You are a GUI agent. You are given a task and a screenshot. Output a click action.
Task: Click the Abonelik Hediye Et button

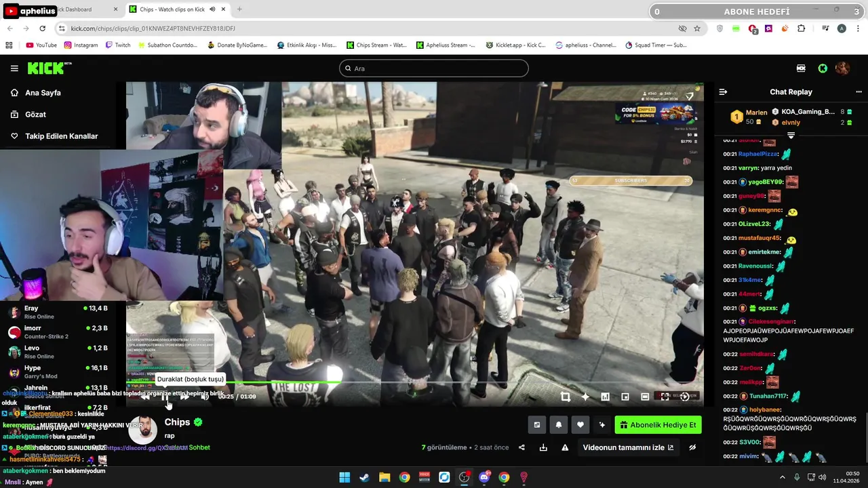click(658, 425)
